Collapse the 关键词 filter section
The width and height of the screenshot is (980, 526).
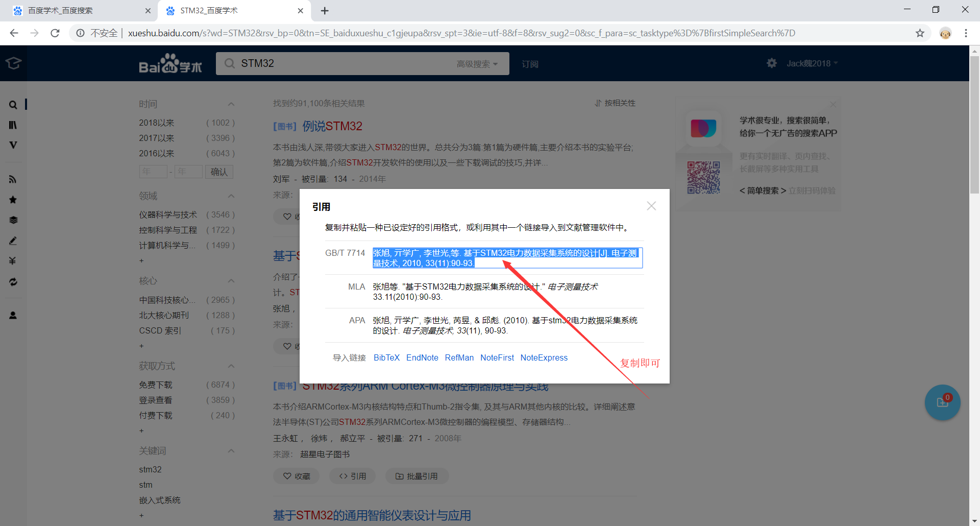(231, 451)
